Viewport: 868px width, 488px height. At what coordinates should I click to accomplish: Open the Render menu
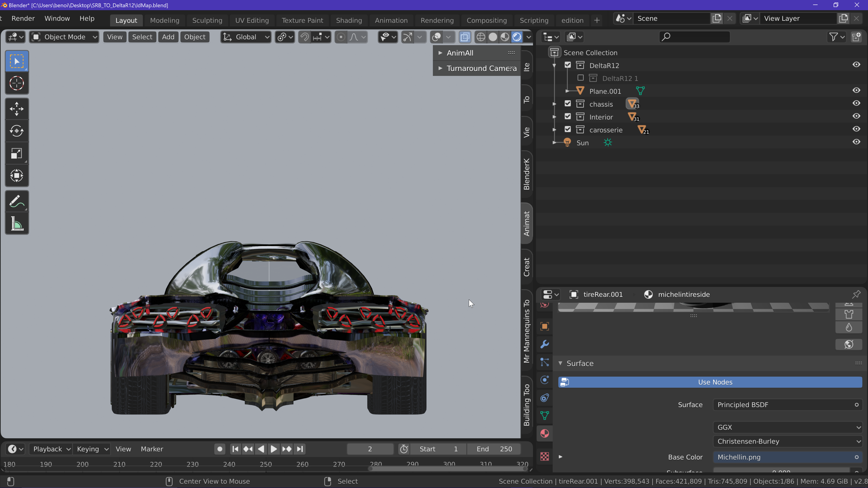(x=23, y=19)
